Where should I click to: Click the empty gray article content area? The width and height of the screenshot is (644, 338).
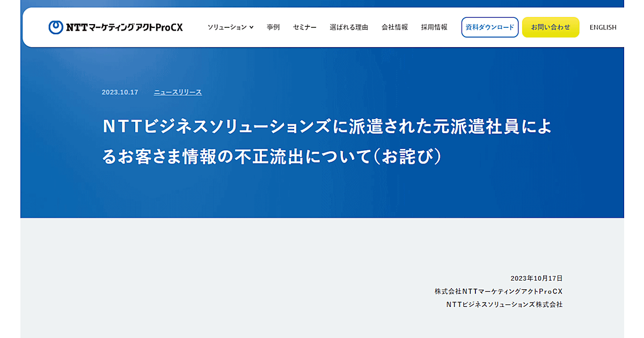click(215, 279)
